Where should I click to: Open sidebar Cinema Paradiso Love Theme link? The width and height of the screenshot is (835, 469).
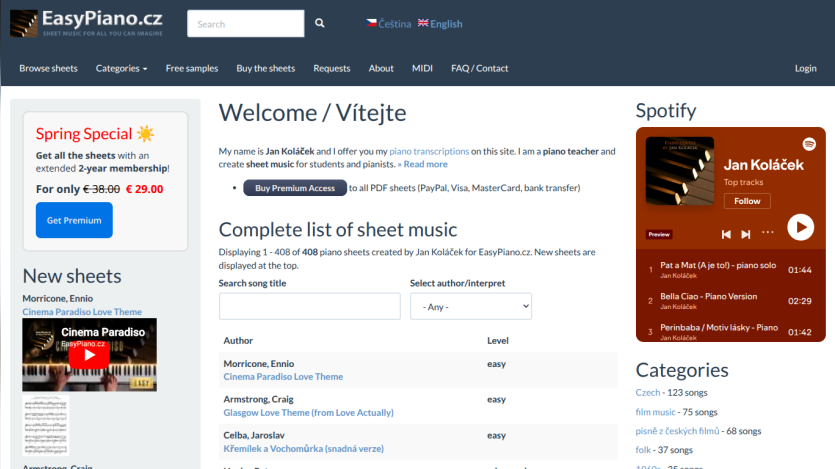point(82,311)
